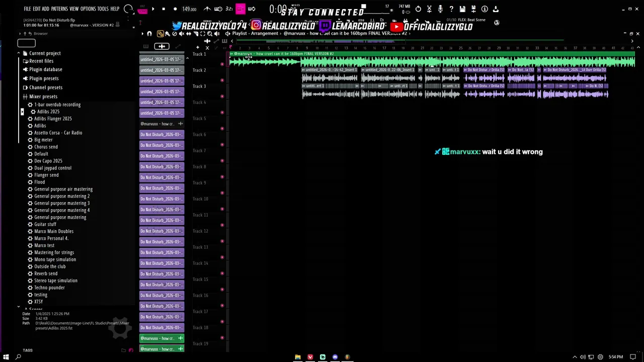
Task: Click the browser search input box
Action: click(27, 43)
